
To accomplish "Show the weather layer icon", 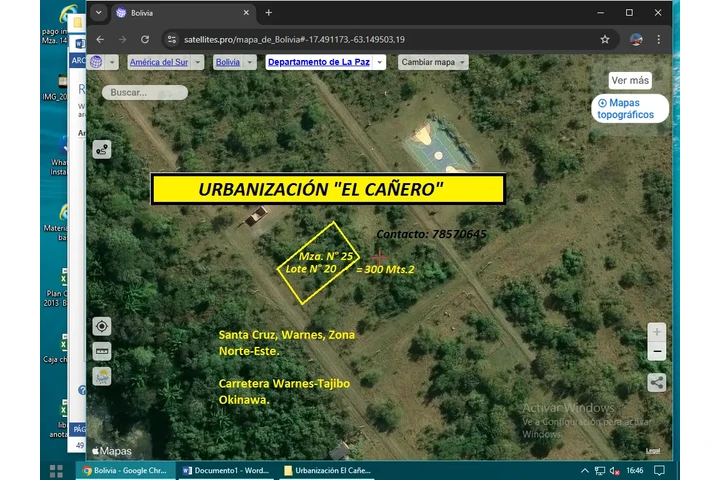I will tap(102, 376).
